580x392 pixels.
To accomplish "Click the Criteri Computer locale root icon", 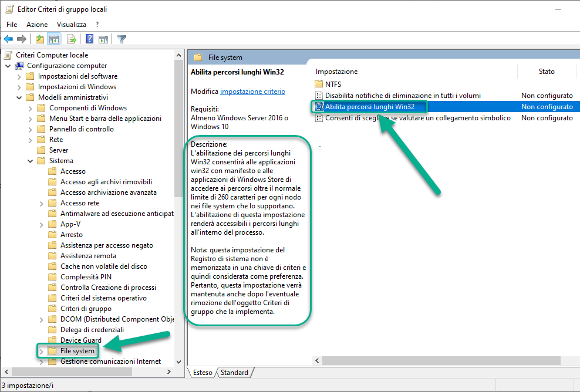I will [8, 55].
